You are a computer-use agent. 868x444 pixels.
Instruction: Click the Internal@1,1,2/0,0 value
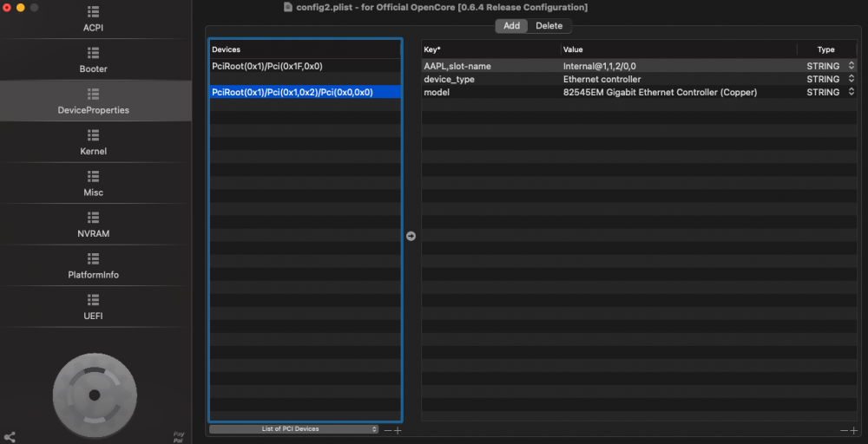point(600,66)
